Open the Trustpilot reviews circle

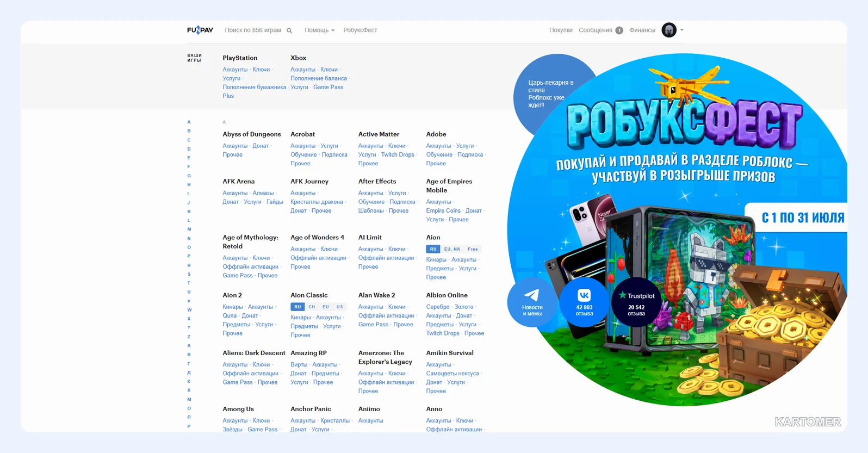click(x=636, y=302)
